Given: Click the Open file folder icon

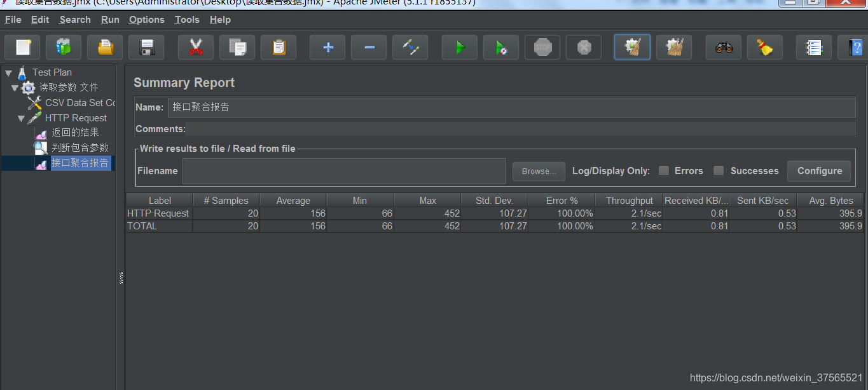Looking at the screenshot, I should tap(105, 47).
